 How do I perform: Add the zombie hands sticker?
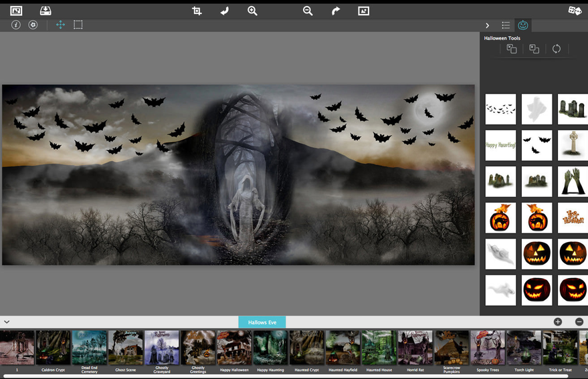click(573, 181)
